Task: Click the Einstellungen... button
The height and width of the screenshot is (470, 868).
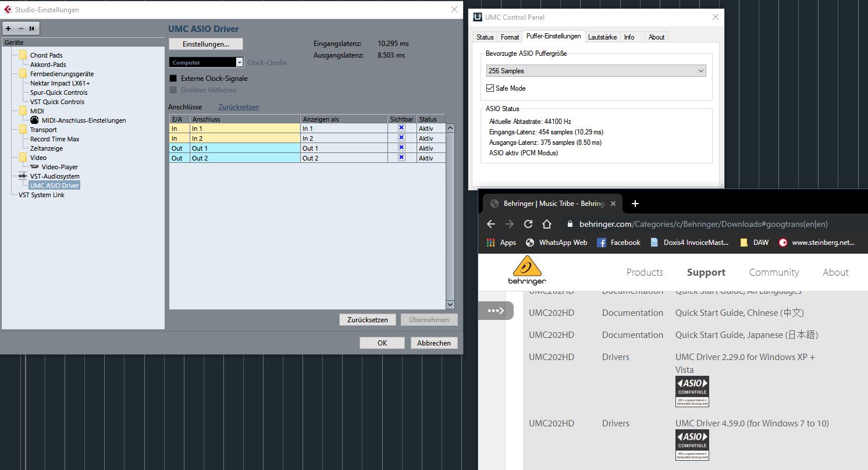Action: coord(205,44)
